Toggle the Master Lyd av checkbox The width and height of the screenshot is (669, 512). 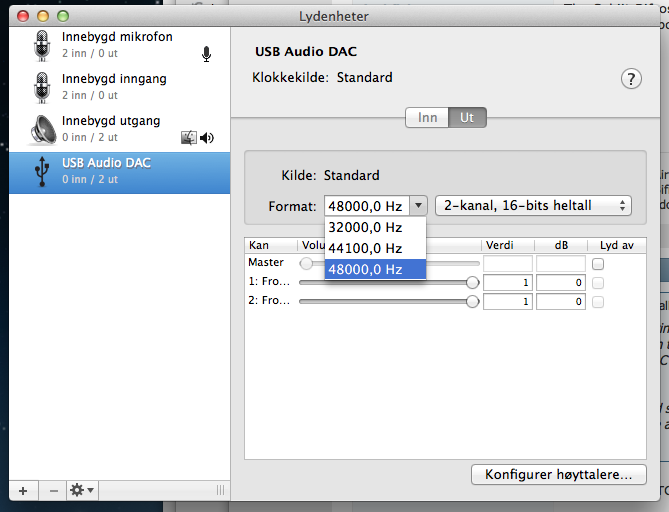(x=598, y=264)
